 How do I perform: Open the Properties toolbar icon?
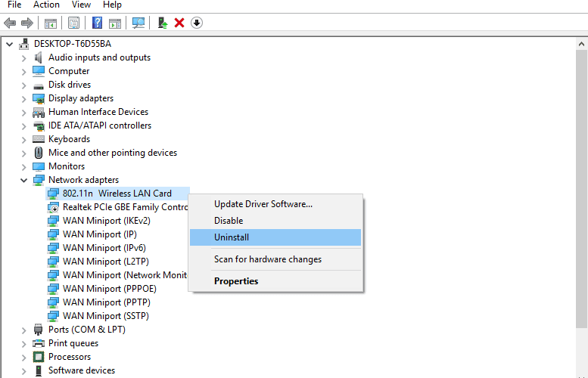coord(74,23)
